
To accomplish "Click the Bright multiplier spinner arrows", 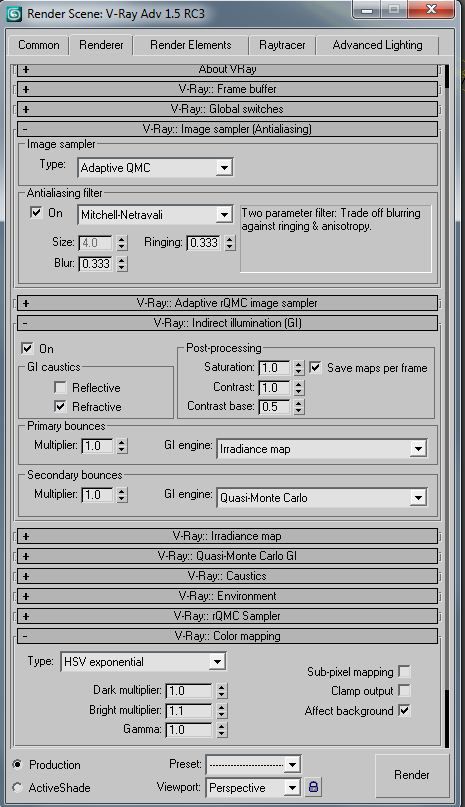I will (x=221, y=711).
